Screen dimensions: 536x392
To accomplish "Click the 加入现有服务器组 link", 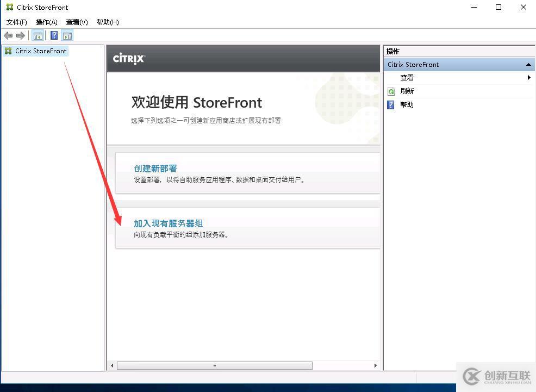I will [x=169, y=223].
